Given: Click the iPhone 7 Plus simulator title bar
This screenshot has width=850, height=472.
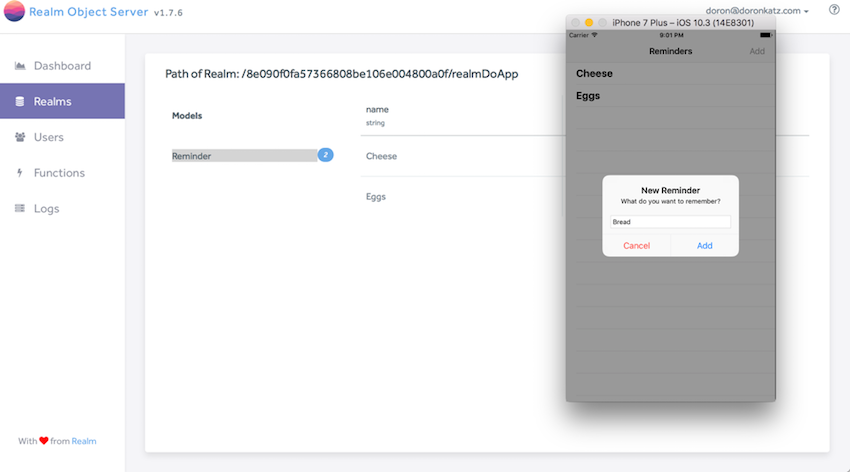Looking at the screenshot, I should [671, 22].
